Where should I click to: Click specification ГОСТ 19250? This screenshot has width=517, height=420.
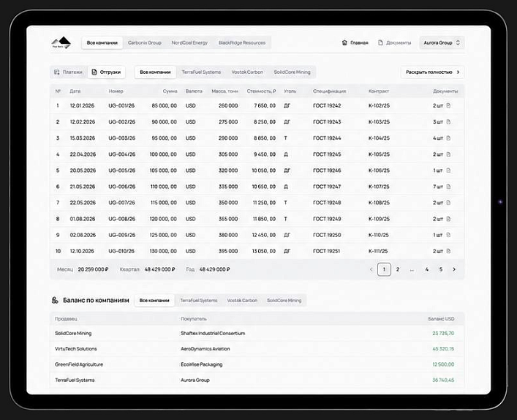click(327, 235)
